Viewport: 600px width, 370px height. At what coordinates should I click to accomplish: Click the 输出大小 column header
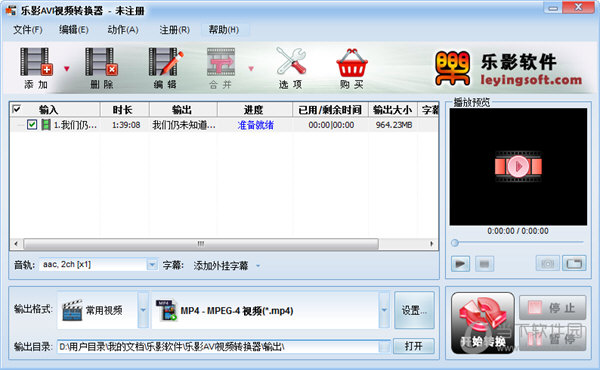click(393, 110)
